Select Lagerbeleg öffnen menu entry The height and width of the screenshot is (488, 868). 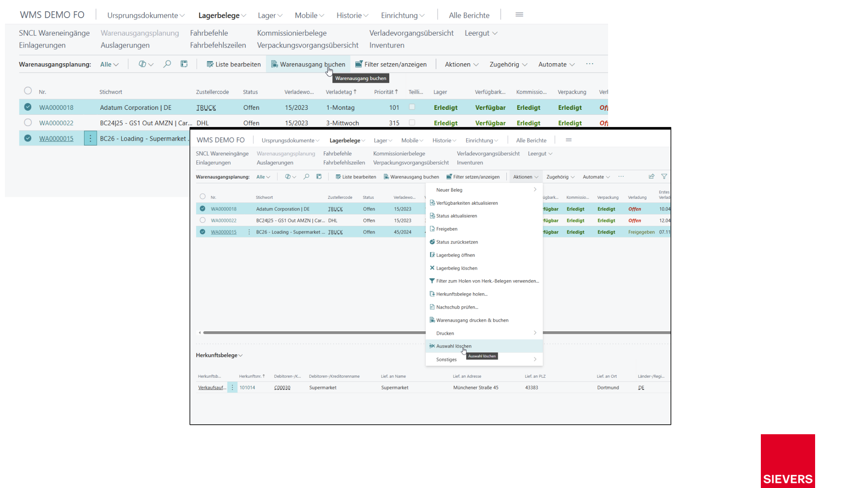[x=455, y=255]
